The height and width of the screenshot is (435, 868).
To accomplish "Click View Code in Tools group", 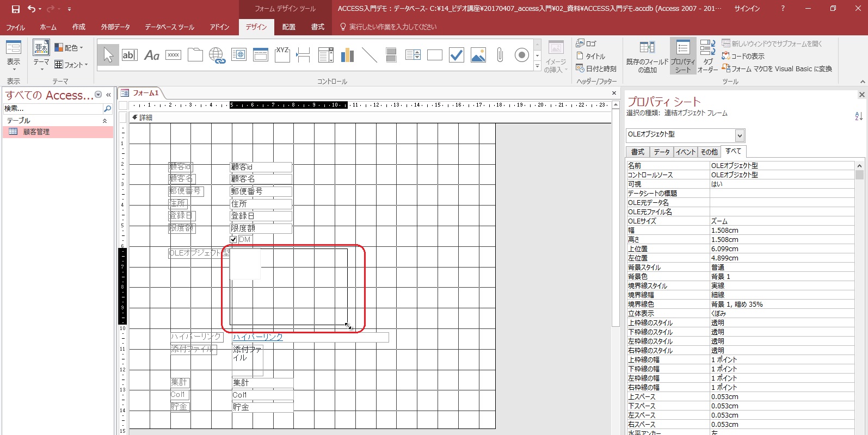I will tap(743, 56).
